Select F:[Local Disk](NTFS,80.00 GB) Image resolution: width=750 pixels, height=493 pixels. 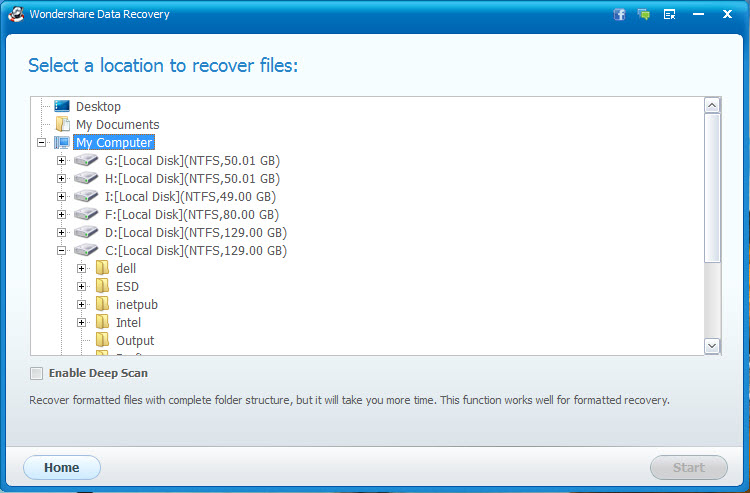(192, 214)
